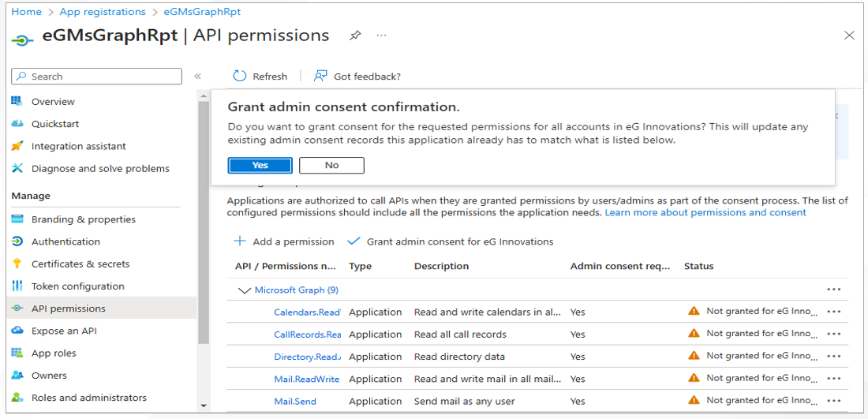Screen dimensions: 868x419
Task: Close the API permissions blade with X
Action: (849, 36)
